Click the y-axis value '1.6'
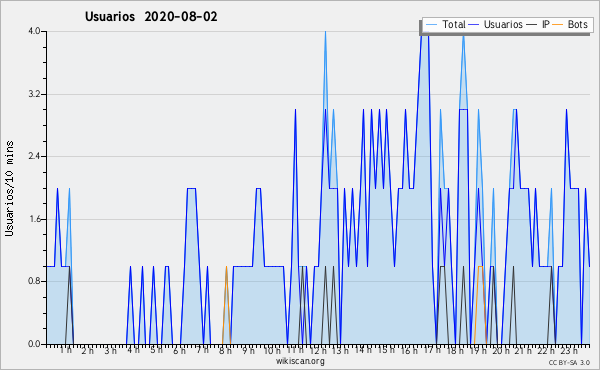This screenshot has width=600, height=370. click(x=34, y=219)
